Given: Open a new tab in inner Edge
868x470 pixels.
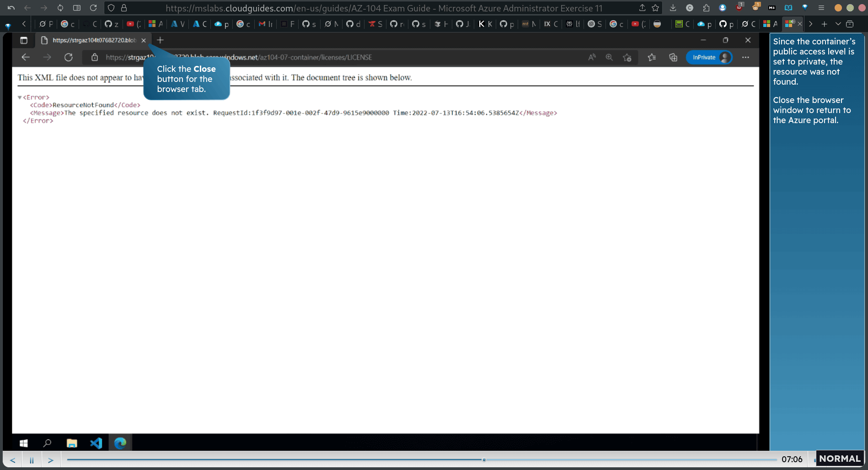Looking at the screenshot, I should point(160,40).
